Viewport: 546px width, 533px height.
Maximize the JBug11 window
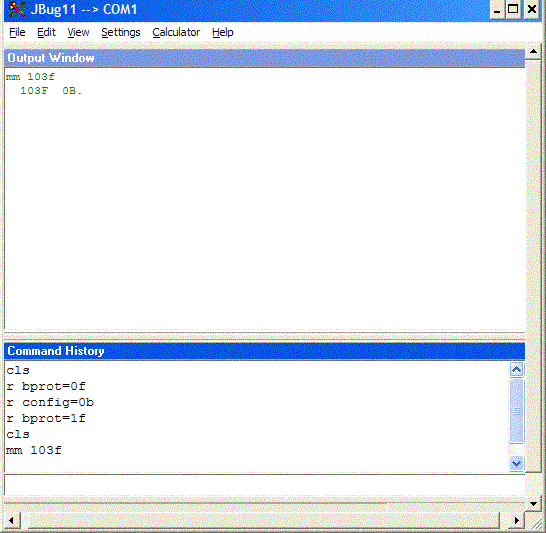513,9
